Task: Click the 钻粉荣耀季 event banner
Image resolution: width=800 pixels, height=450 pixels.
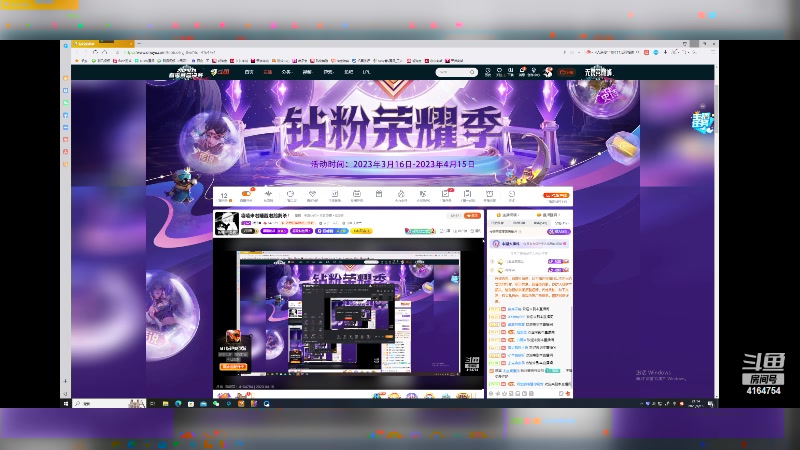Action: point(393,130)
